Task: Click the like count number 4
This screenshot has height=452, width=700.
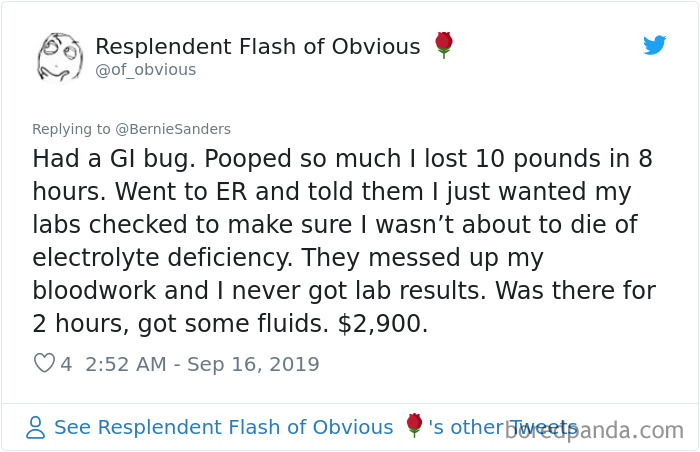Action: (66, 364)
